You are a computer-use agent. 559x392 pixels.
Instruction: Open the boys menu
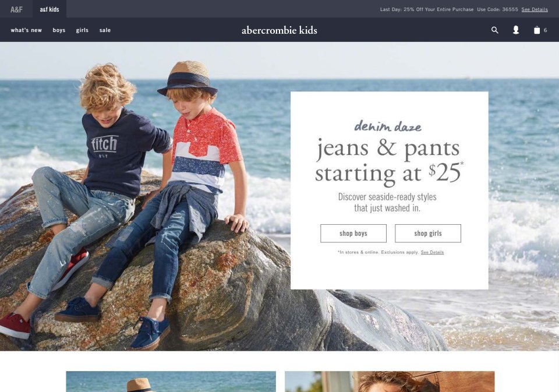pyautogui.click(x=59, y=30)
